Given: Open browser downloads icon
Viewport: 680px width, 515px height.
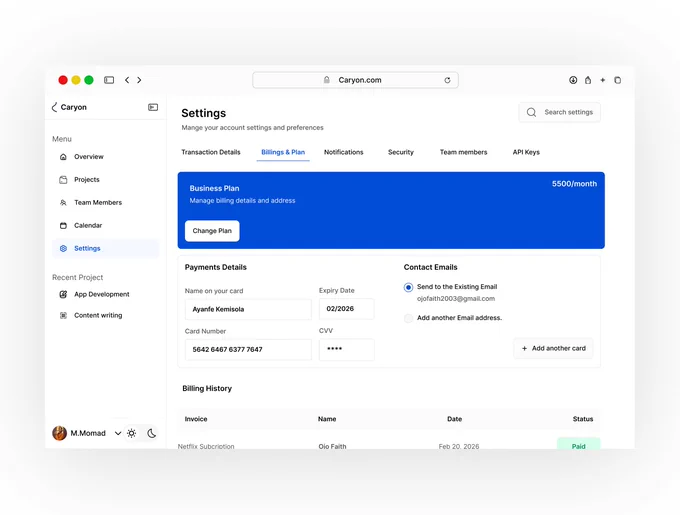Looking at the screenshot, I should pos(573,80).
